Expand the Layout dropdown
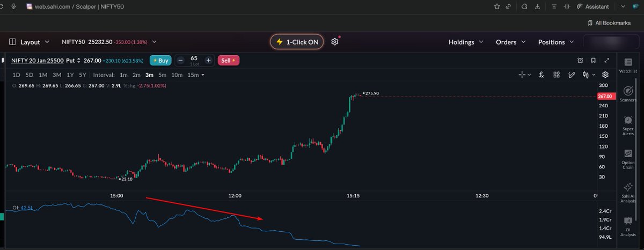 coord(47,42)
